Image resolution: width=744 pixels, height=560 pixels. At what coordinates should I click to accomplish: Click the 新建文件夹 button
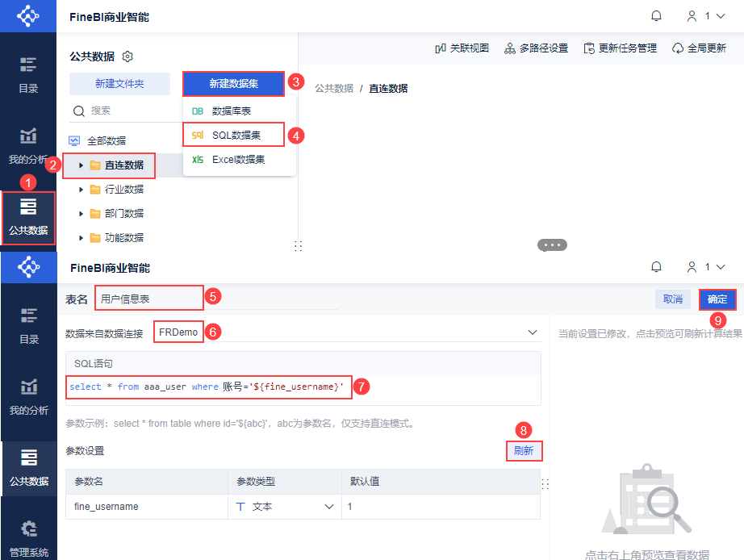tap(119, 84)
